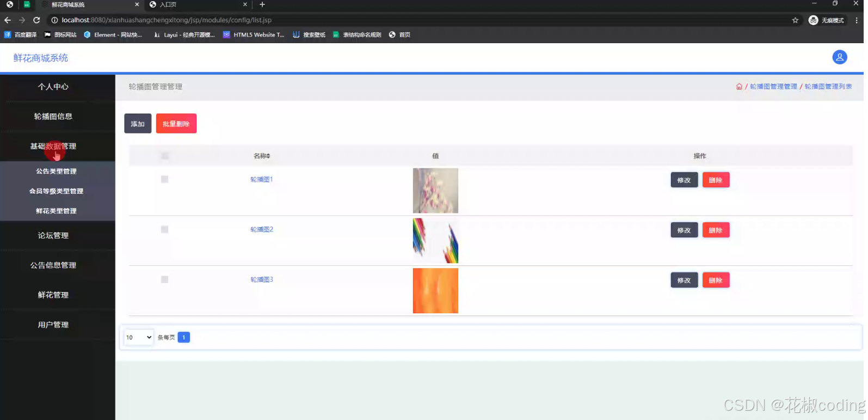Screen dimensions: 868x420
Task: Sort table by the 名称 column
Action: (262, 156)
